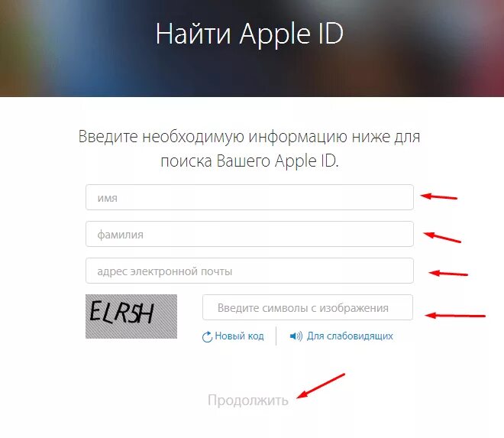Viewport: 504px width, 438px height.
Task: Request a new captcha via Новый код link
Action: click(x=239, y=336)
